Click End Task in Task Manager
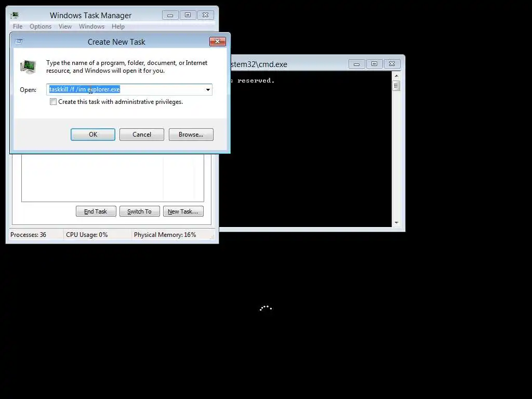The width and height of the screenshot is (532, 399). [x=96, y=211]
